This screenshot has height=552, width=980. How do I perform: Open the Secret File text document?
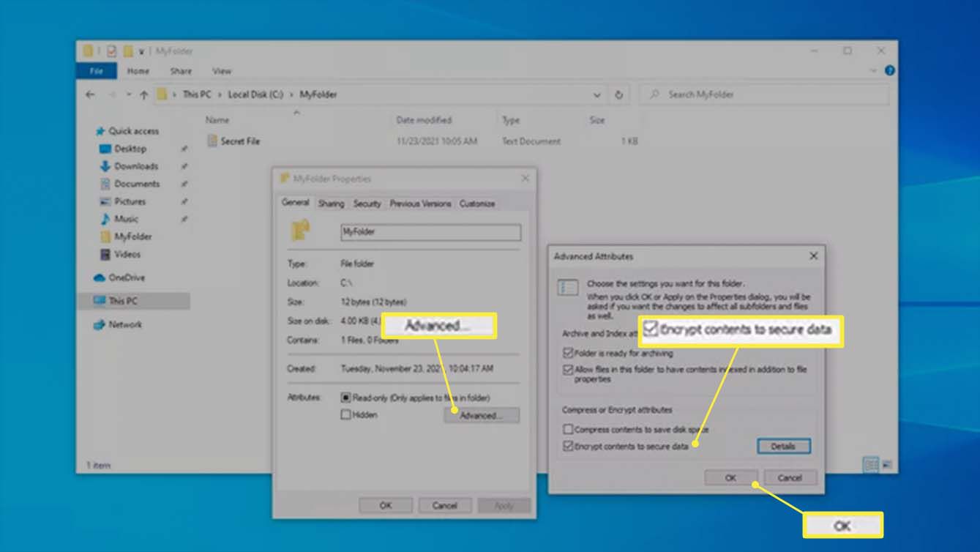tap(240, 141)
